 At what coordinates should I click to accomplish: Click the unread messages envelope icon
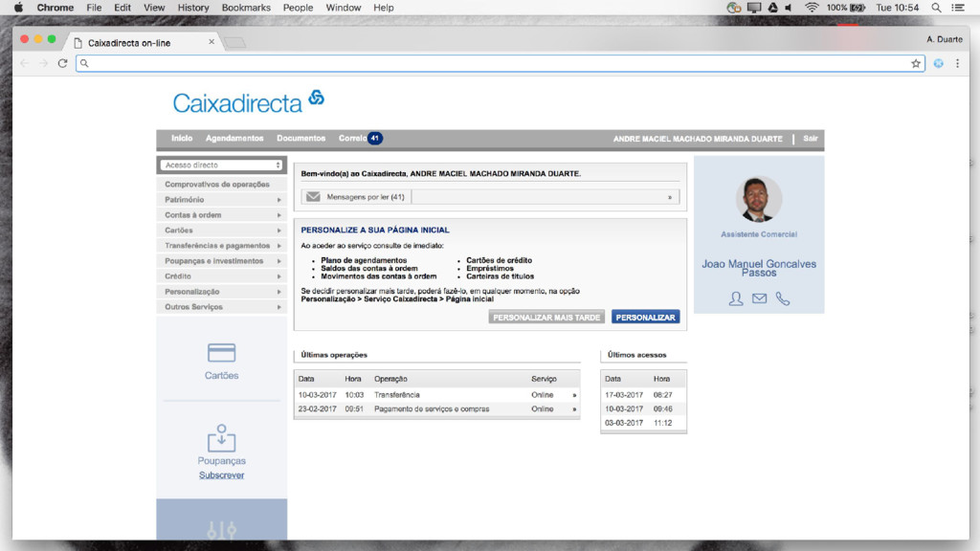pos(313,197)
